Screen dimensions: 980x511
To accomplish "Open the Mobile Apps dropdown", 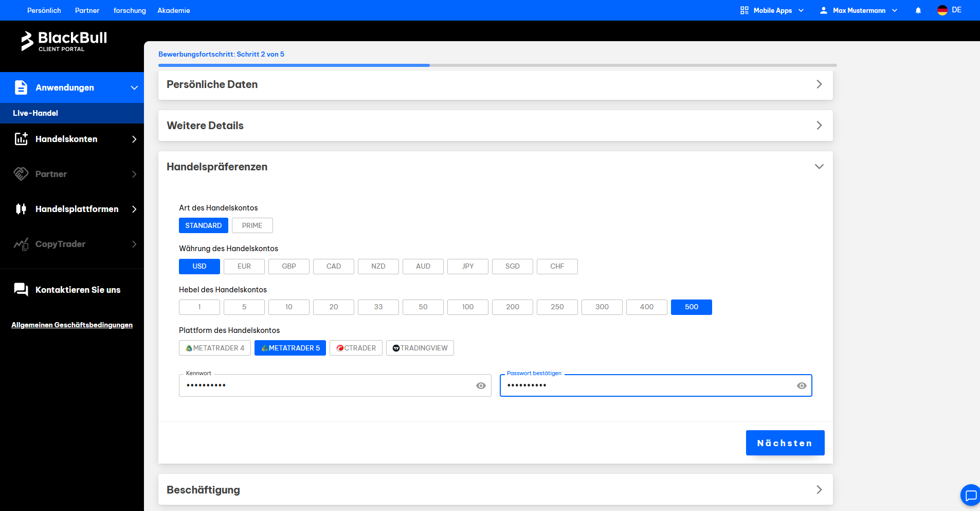I will (x=772, y=10).
